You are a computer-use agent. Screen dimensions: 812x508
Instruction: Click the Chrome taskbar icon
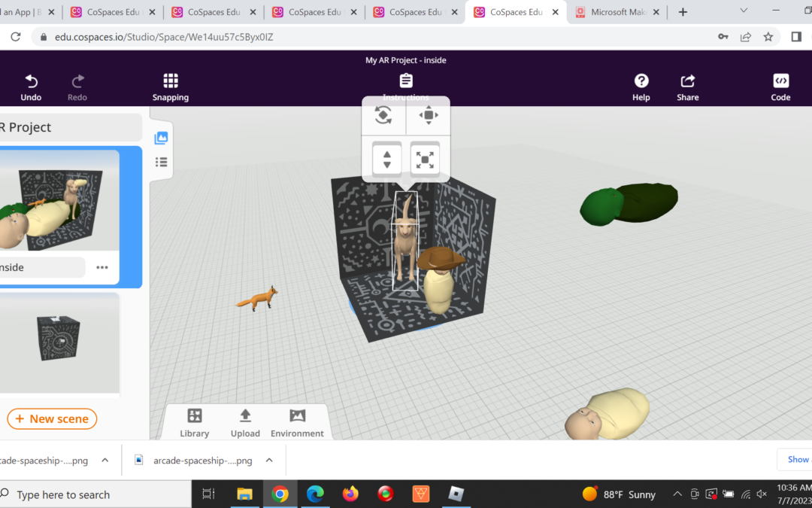click(280, 494)
